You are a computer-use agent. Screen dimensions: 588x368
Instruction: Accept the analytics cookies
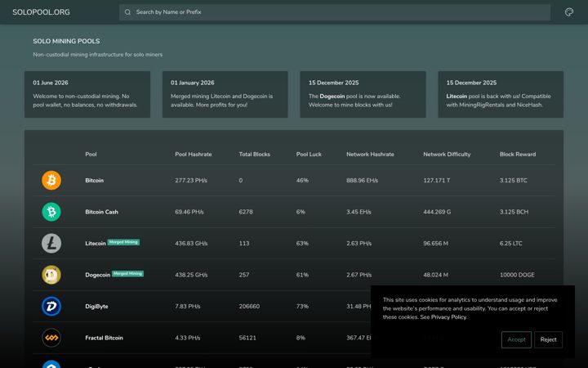[x=516, y=339]
